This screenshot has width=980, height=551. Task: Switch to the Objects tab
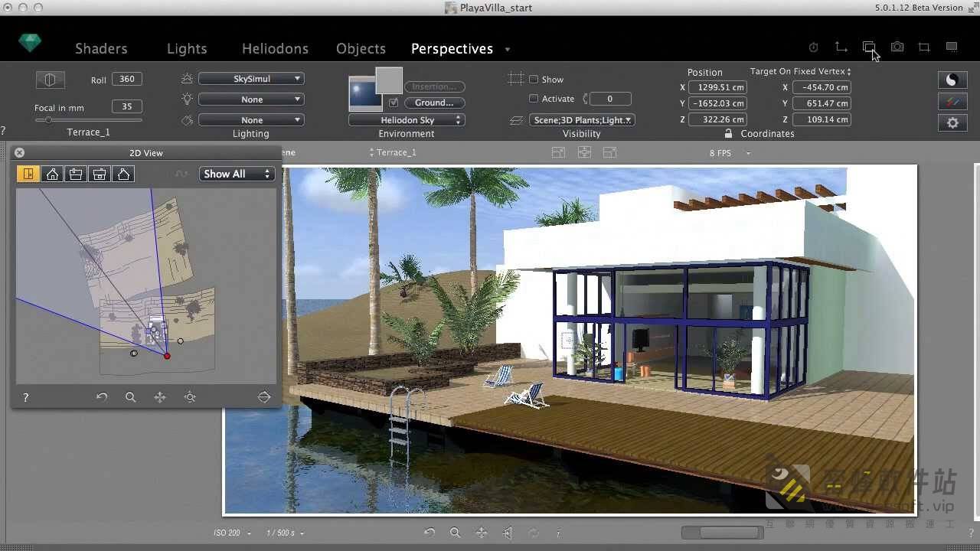pos(361,48)
